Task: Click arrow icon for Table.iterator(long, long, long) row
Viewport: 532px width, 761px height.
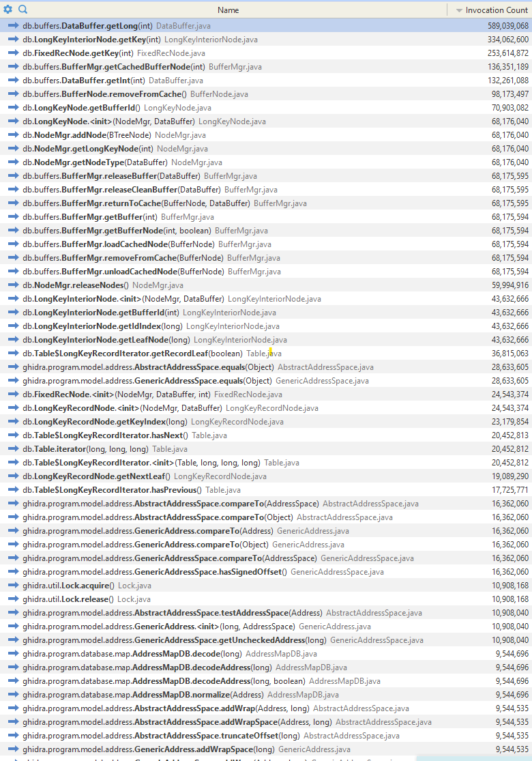Action: pyautogui.click(x=14, y=449)
